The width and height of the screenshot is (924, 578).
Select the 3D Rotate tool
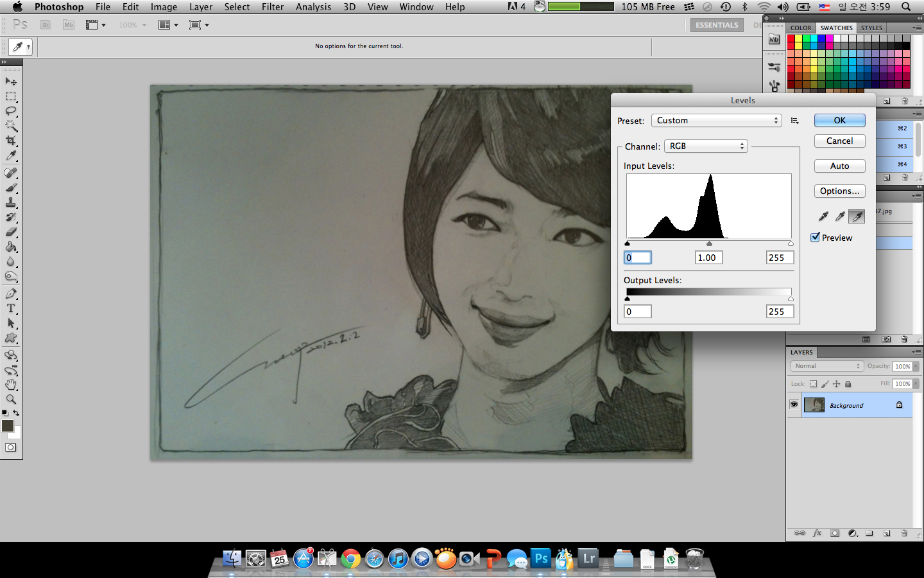pyautogui.click(x=11, y=355)
